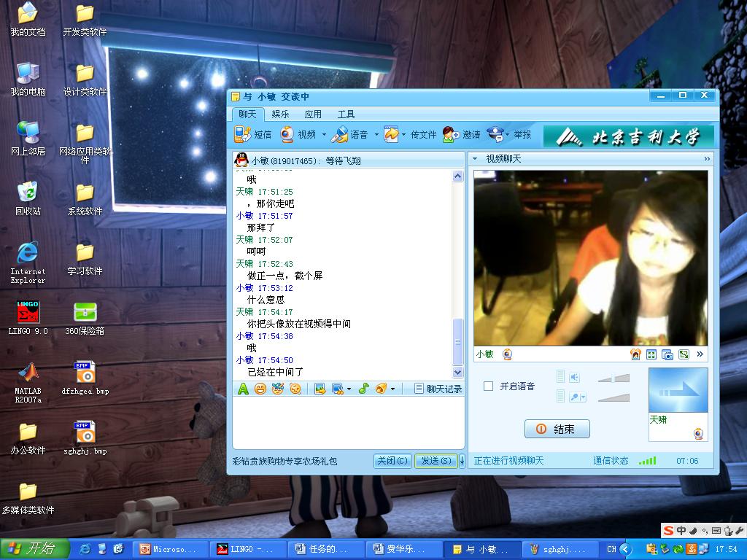This screenshot has width=747, height=560.
Task: Switch to LINGO taskbar button
Action: tap(248, 549)
